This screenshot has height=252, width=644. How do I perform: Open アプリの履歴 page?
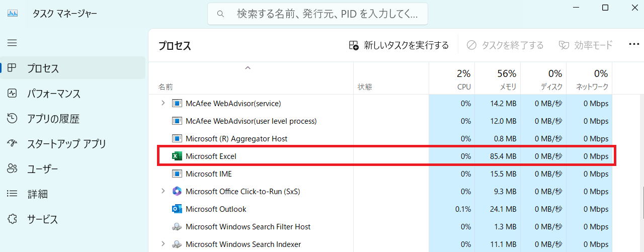pos(73,119)
